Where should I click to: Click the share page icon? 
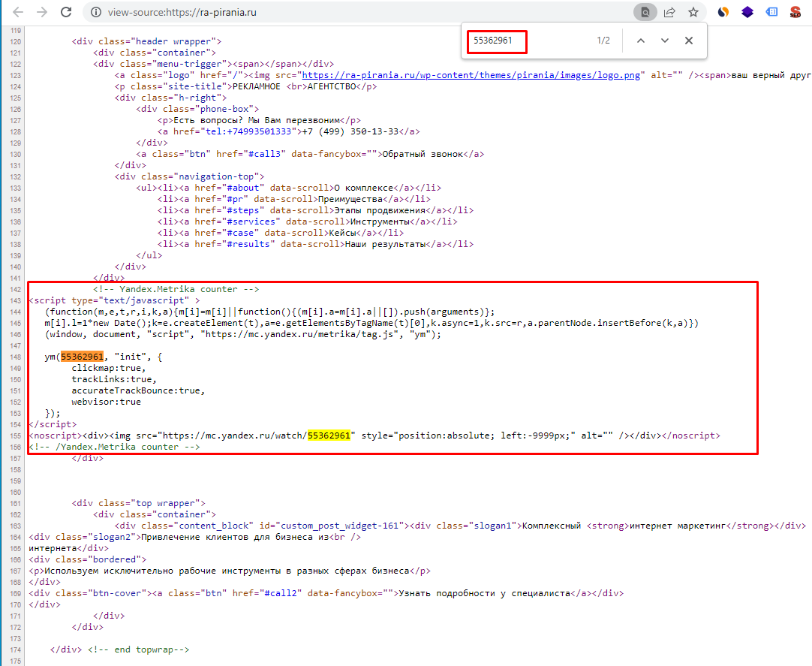point(669,13)
